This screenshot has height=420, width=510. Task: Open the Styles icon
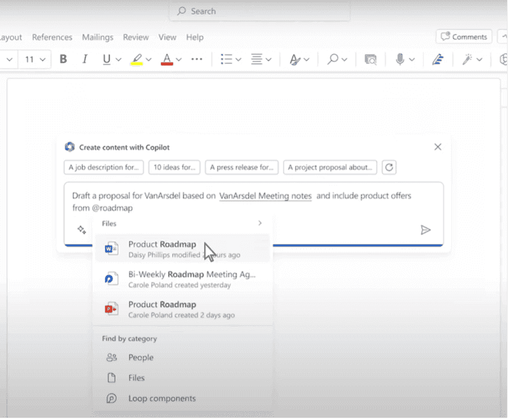point(295,59)
